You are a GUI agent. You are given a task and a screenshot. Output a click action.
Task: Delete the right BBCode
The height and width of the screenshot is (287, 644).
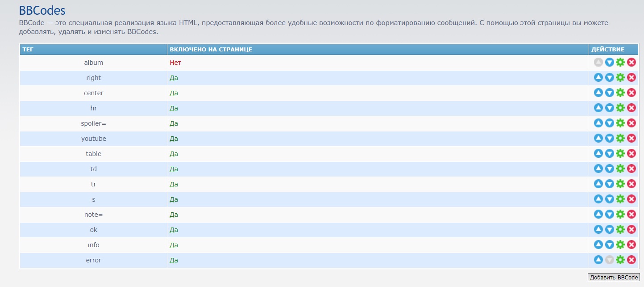tap(631, 78)
